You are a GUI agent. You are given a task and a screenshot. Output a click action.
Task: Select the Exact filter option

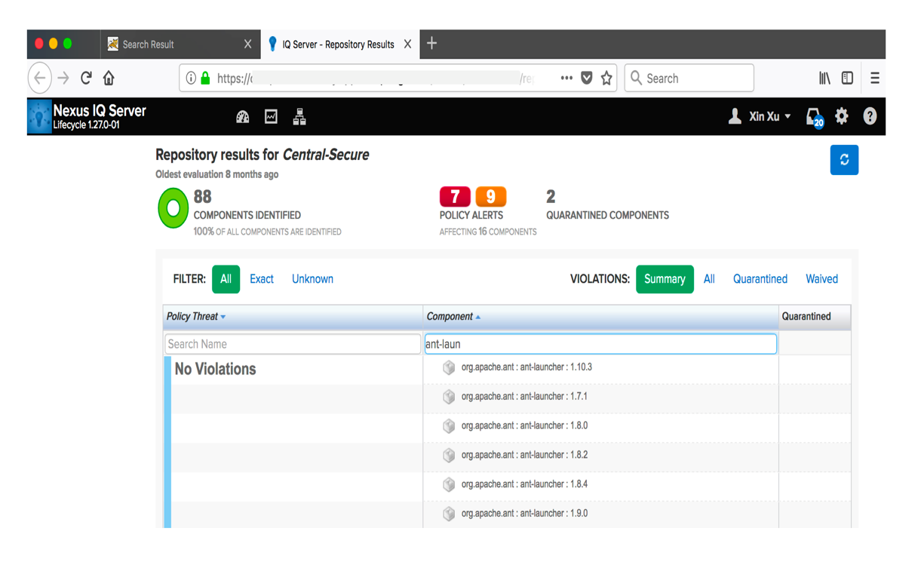click(x=262, y=279)
